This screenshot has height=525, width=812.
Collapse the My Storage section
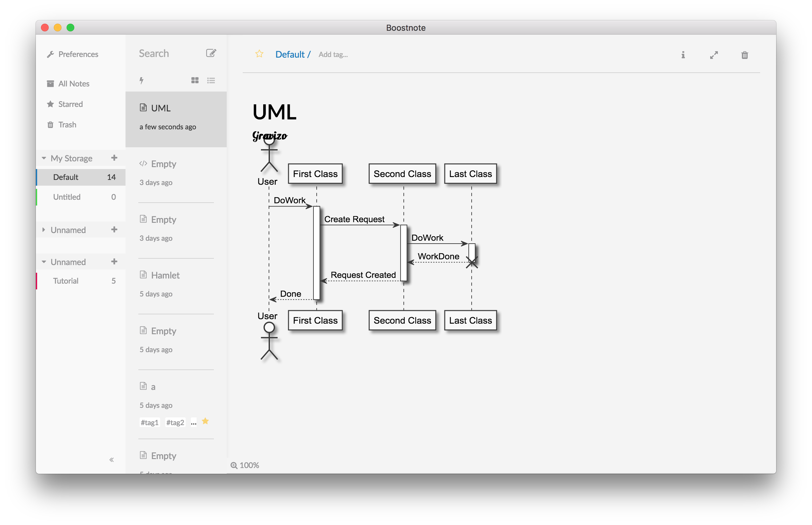[44, 158]
